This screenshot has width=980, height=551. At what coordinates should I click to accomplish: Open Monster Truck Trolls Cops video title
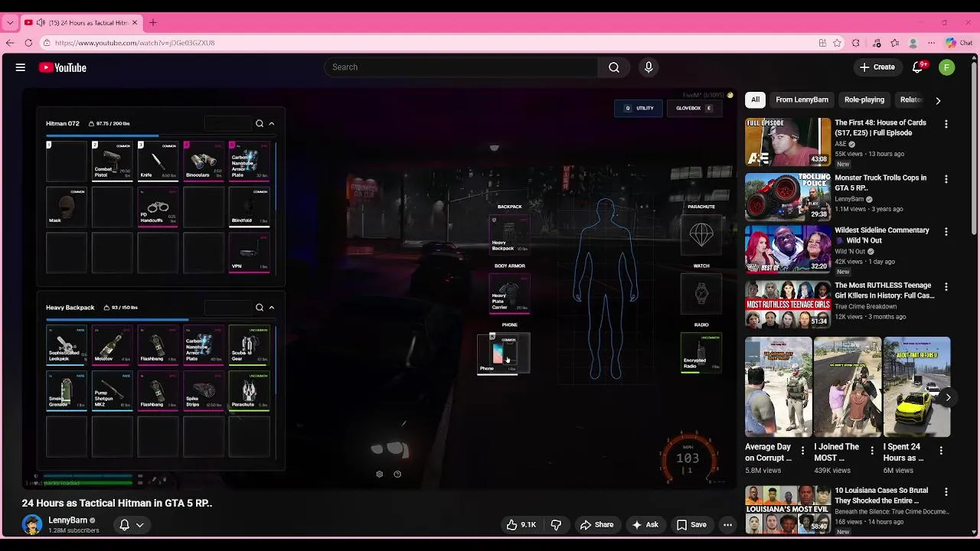tap(880, 183)
